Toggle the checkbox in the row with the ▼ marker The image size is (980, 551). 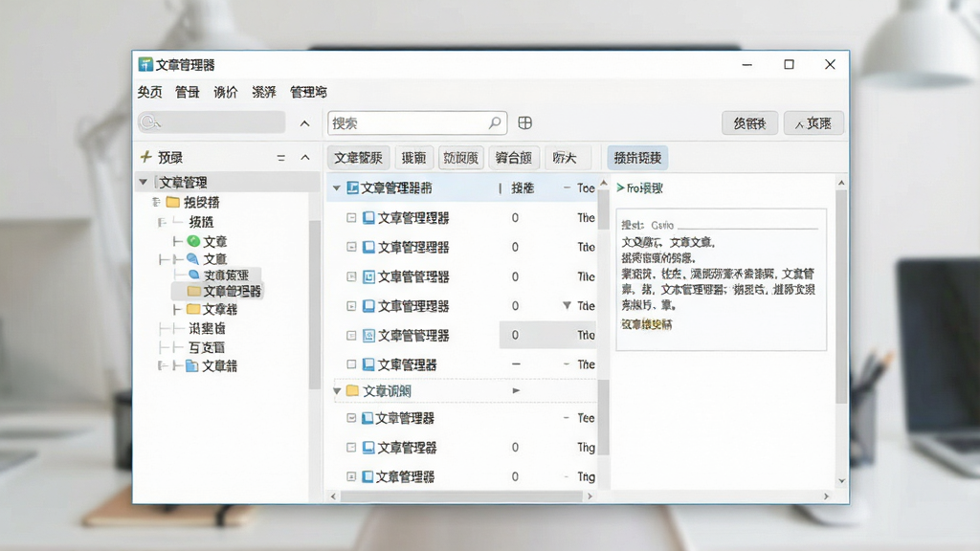coord(351,306)
